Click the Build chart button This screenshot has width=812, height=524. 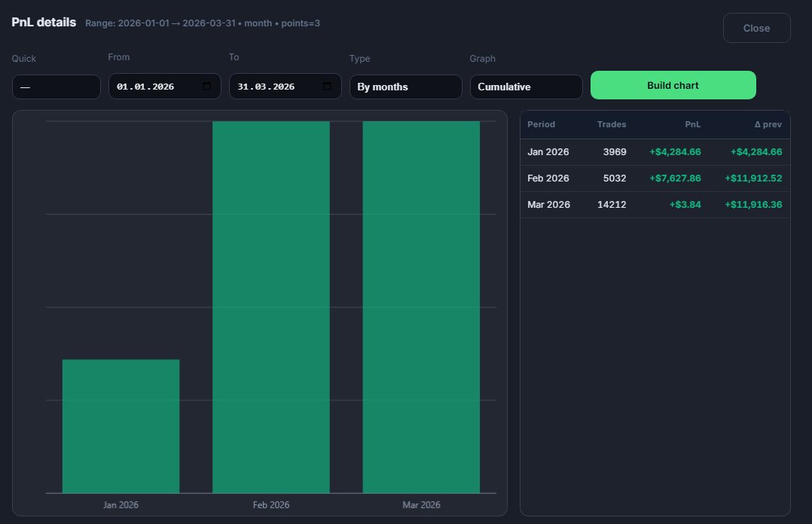point(673,85)
